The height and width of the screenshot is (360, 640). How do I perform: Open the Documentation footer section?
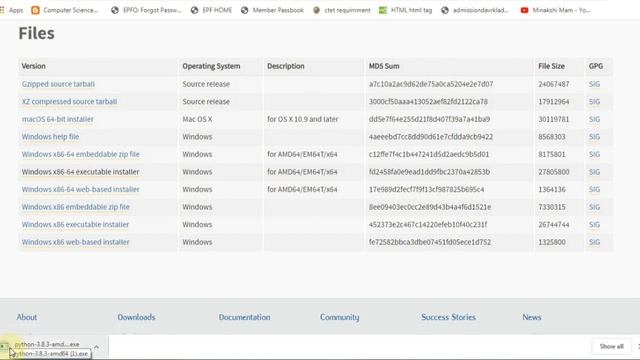click(x=244, y=317)
